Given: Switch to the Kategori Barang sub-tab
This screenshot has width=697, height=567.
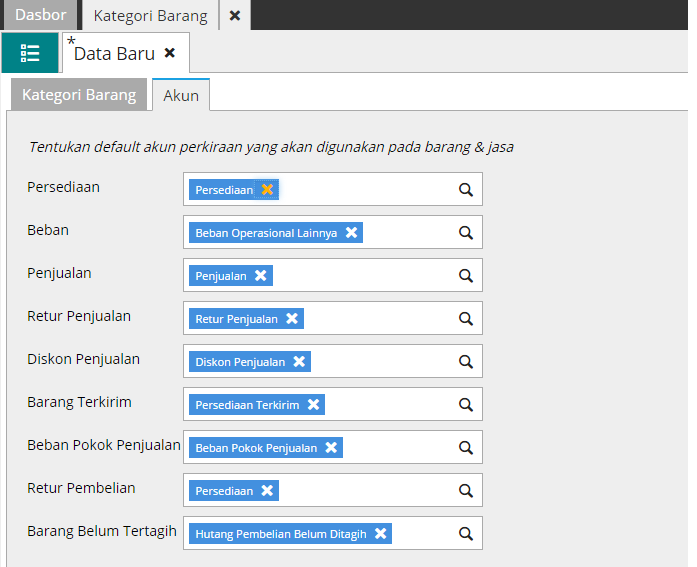Looking at the screenshot, I should pyautogui.click(x=79, y=95).
